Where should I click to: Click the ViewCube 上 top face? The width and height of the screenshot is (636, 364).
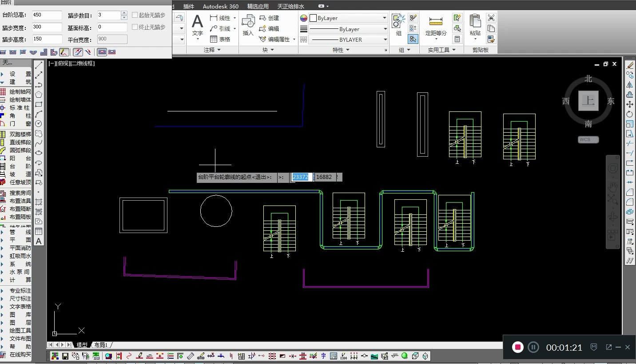pyautogui.click(x=588, y=101)
